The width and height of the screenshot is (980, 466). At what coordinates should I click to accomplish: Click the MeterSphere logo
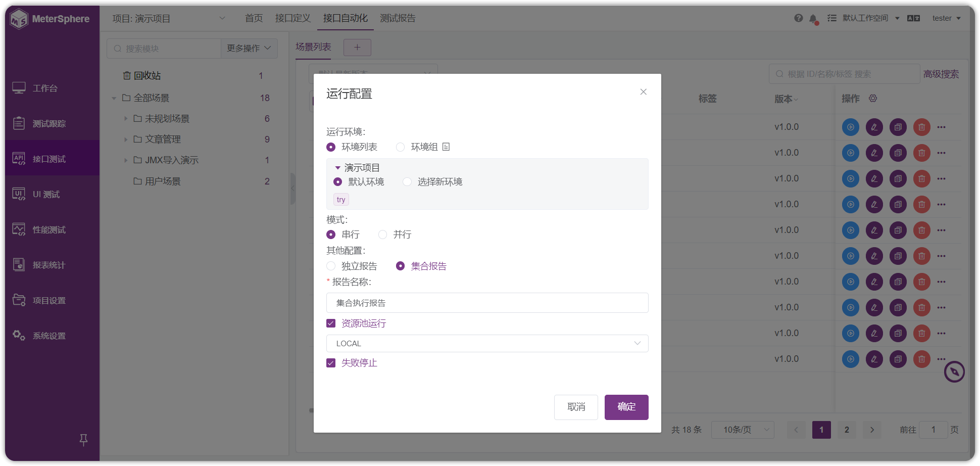pyautogui.click(x=50, y=19)
